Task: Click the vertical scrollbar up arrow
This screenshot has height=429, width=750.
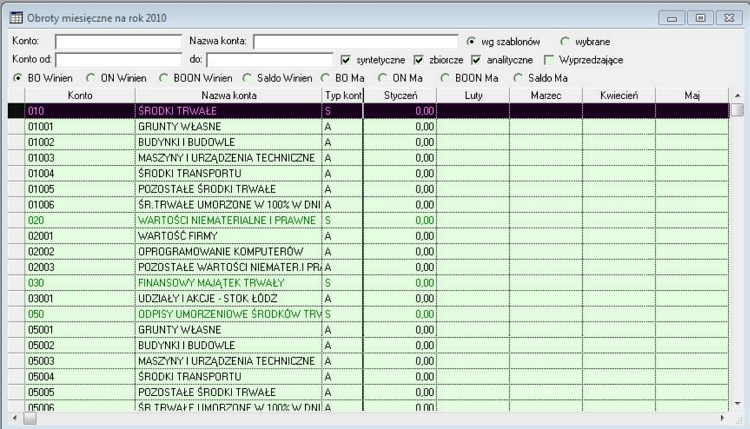Action: [x=737, y=96]
